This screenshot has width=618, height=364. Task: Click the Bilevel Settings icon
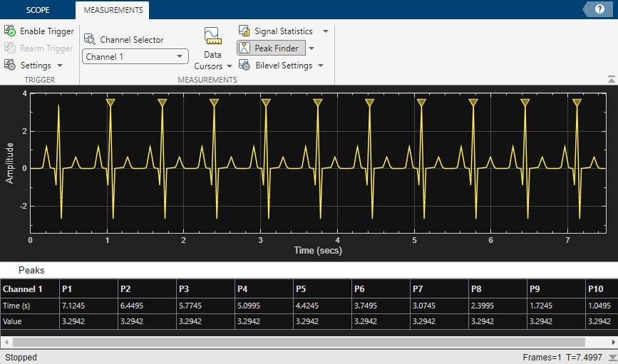point(244,66)
